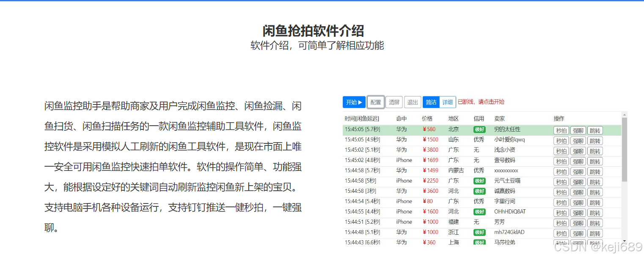
Task: Click the list's vertical scrollbar thumb
Action: [625, 150]
